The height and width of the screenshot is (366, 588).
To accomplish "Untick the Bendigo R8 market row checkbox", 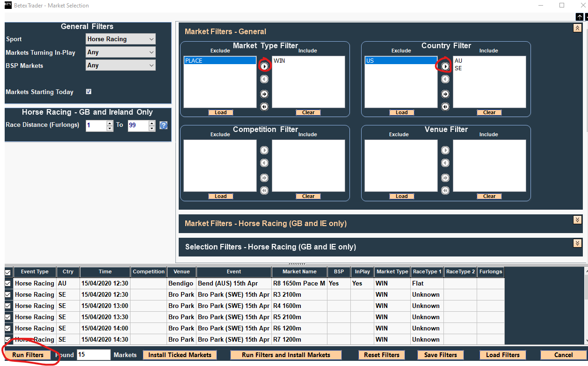I will 8,283.
